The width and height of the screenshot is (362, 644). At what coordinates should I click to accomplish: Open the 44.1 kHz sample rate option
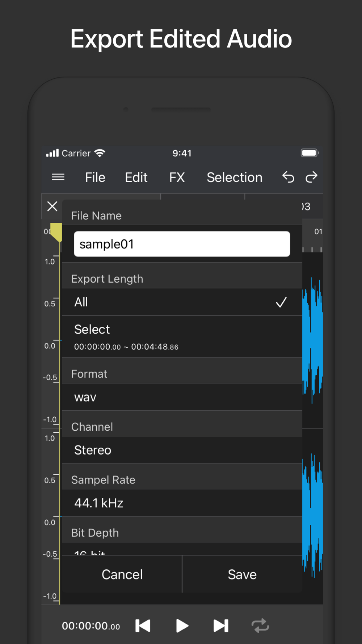[x=182, y=503]
